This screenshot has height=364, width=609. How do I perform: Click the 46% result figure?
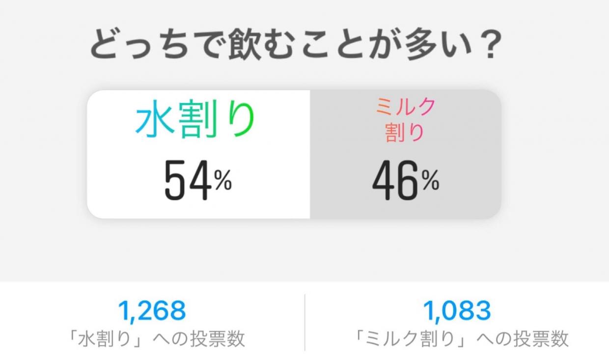(406, 182)
